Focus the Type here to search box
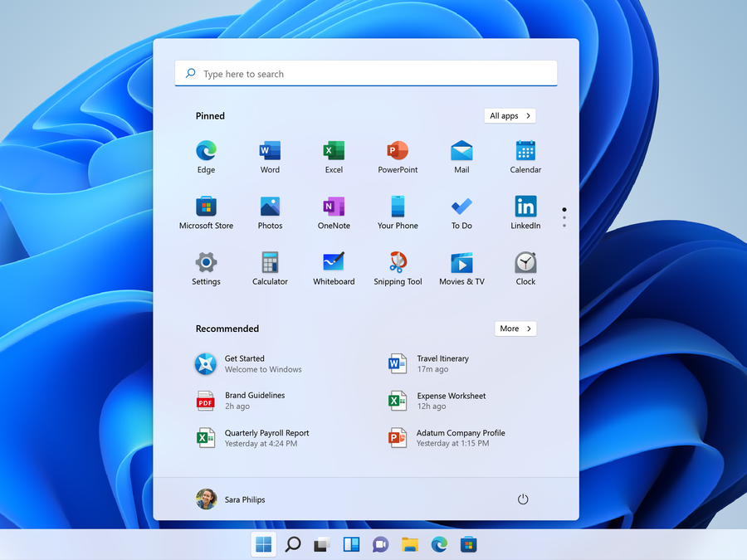747x560 pixels. point(366,73)
